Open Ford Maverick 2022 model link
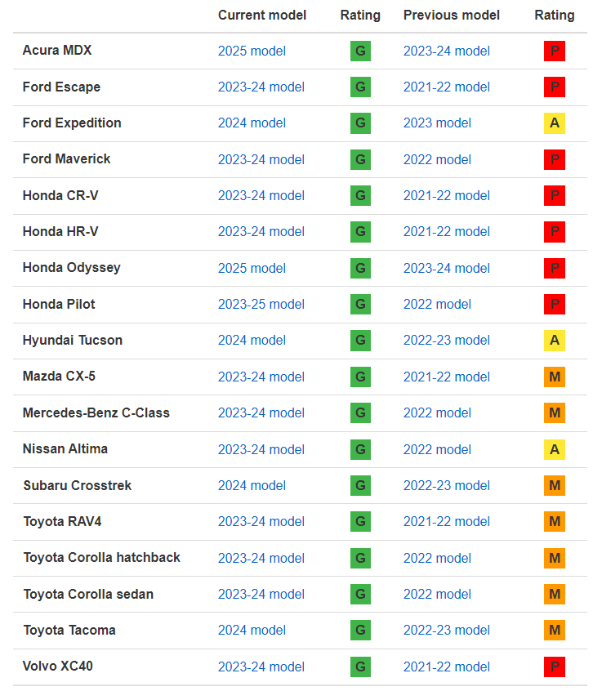The width and height of the screenshot is (593, 700). tap(437, 159)
